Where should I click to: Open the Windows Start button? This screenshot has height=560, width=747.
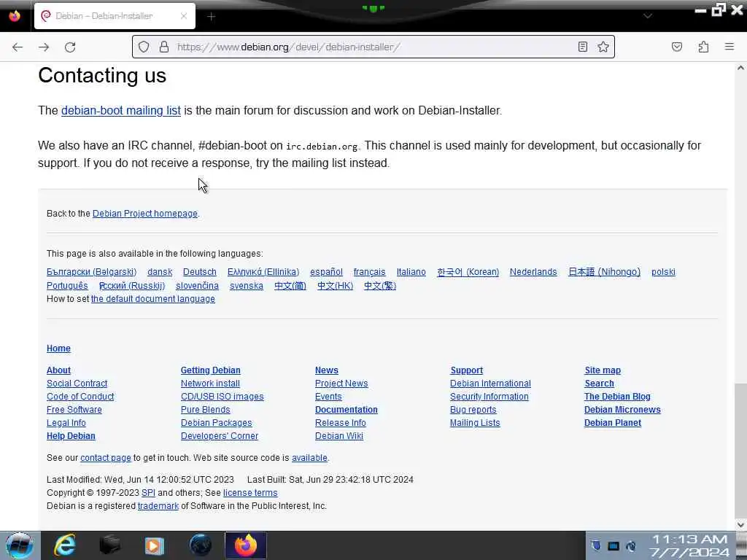tap(20, 545)
